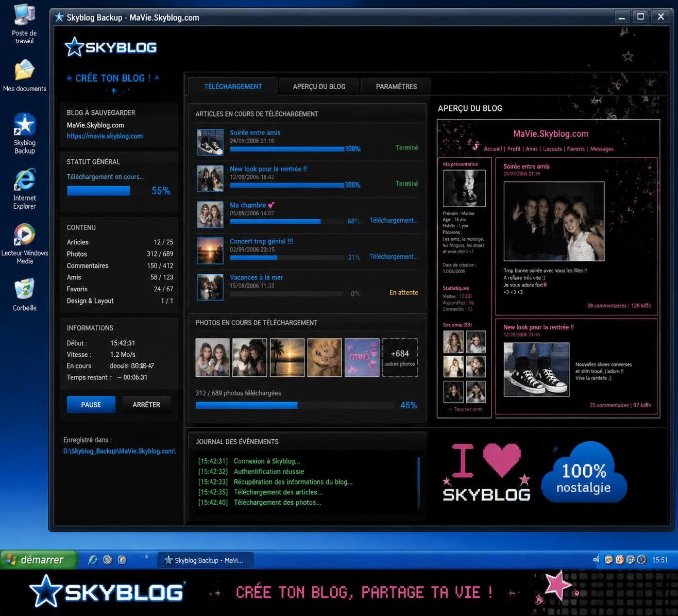This screenshot has height=616, width=678.
Task: Open Internet Explorer desktop icon
Action: tap(24, 189)
